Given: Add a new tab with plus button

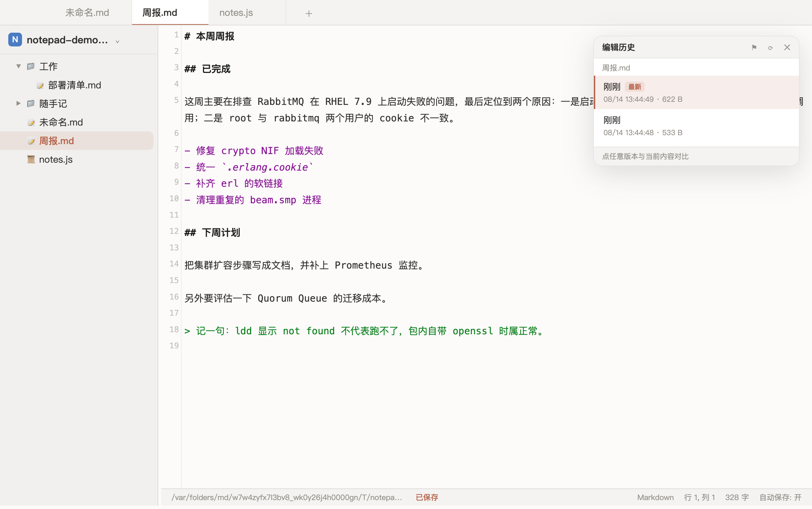Looking at the screenshot, I should point(309,13).
